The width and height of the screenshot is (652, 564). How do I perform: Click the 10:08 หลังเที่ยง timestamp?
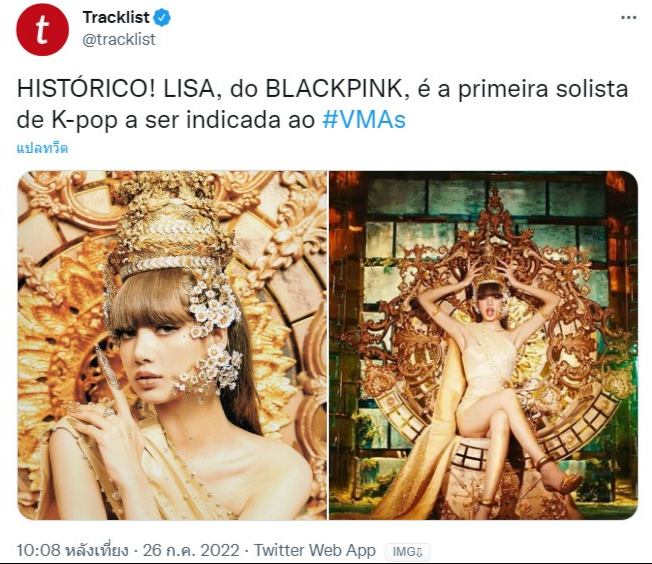tap(73, 550)
